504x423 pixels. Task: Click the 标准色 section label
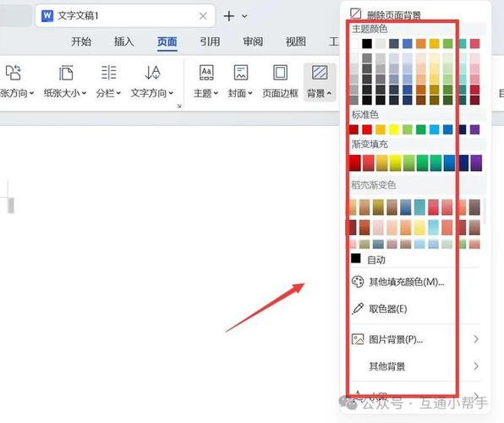[364, 114]
